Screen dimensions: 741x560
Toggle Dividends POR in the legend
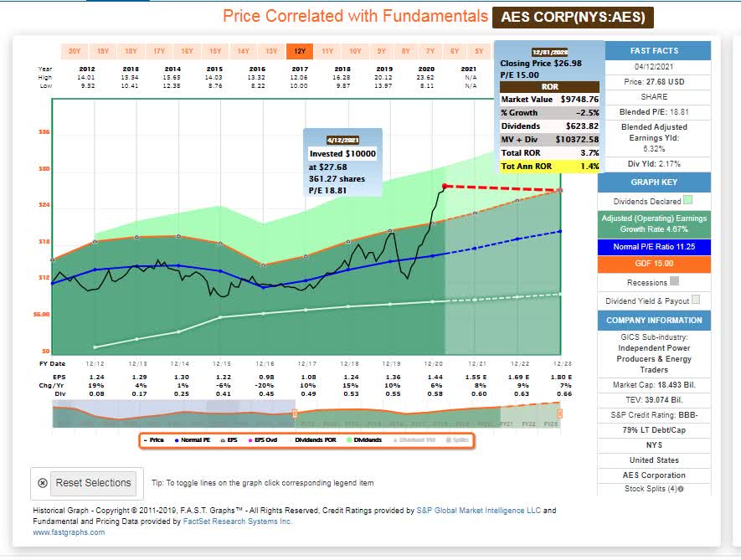(x=312, y=440)
